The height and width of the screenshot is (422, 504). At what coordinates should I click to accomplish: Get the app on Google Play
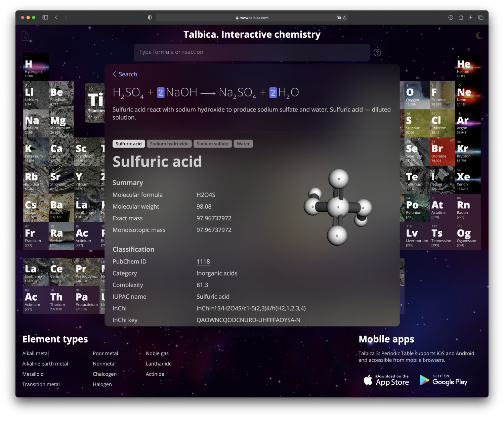444,380
